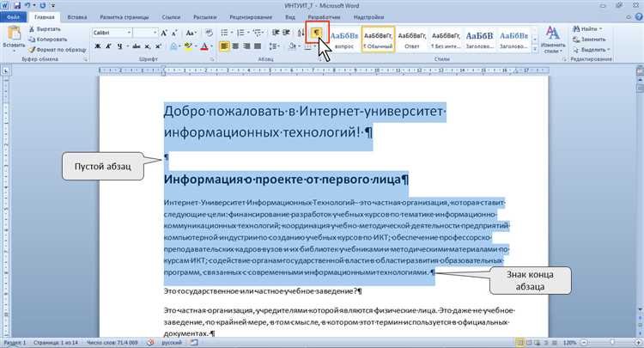Image resolution: width=644 pixels, height=348 pixels.
Task: Open the Файл (File) tab
Action: 13,17
